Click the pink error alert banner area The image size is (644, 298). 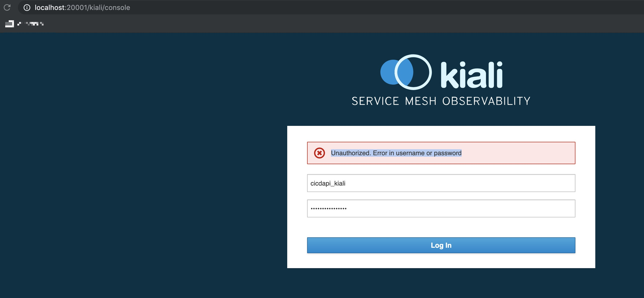[518, 153]
